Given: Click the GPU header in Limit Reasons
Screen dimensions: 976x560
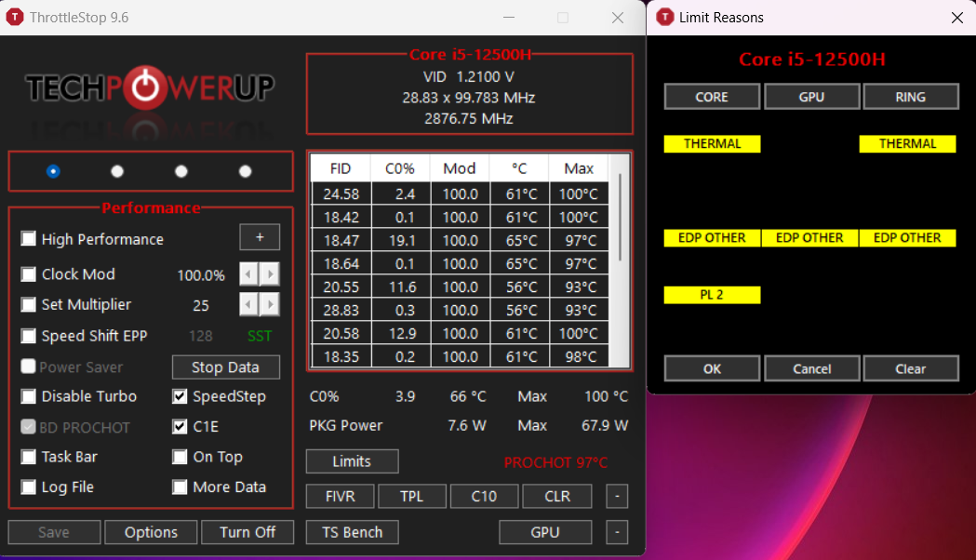Looking at the screenshot, I should pyautogui.click(x=811, y=97).
